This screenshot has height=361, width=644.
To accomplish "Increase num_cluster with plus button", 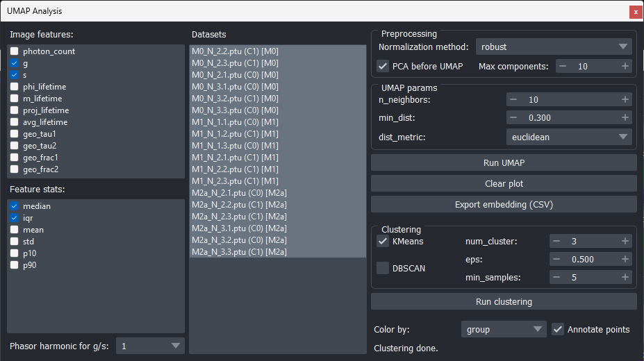I will click(625, 241).
